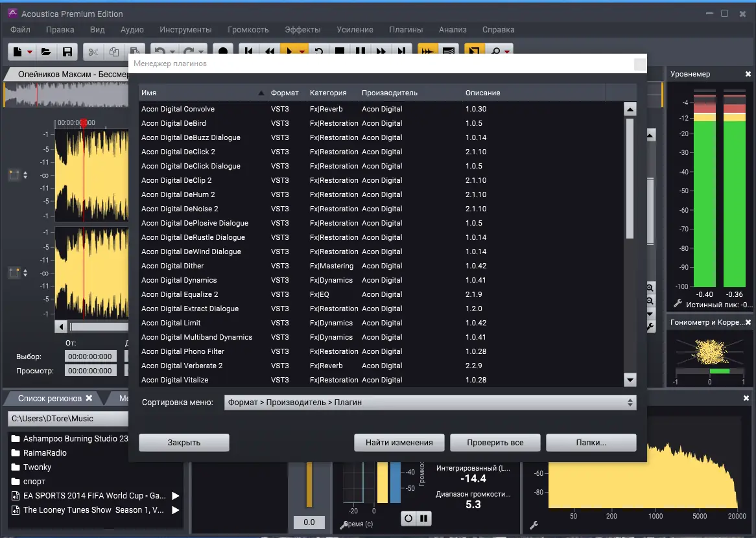Viewport: 756px width, 538px height.
Task: Switch to the Список регионов tab
Action: [50, 398]
